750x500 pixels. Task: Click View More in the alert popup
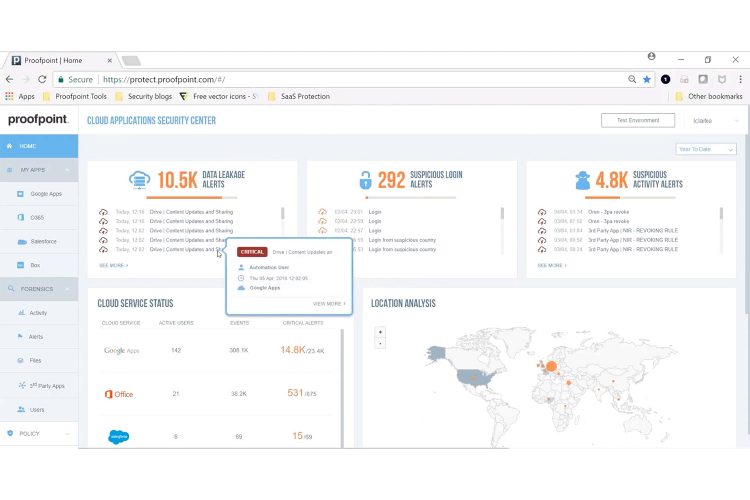point(329,304)
